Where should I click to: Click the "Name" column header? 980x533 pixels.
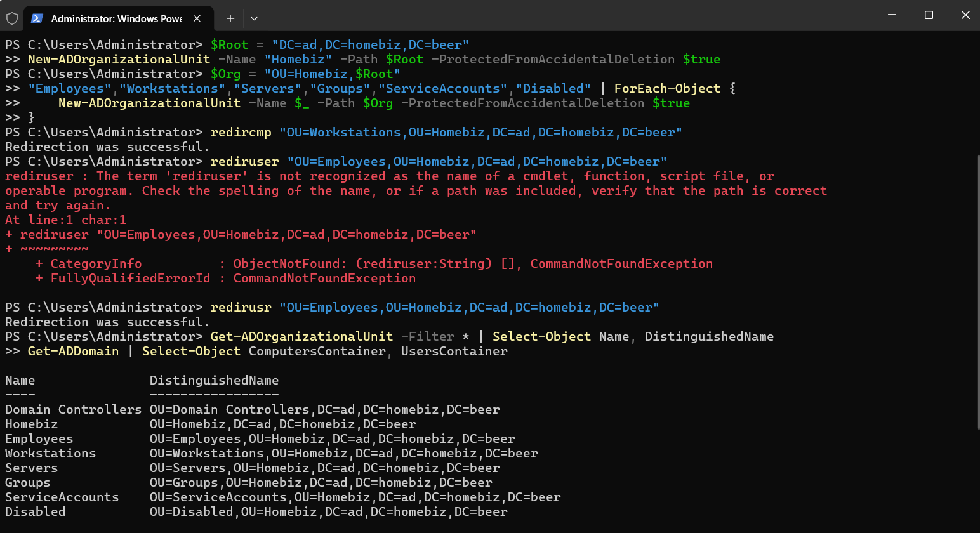pyautogui.click(x=20, y=380)
